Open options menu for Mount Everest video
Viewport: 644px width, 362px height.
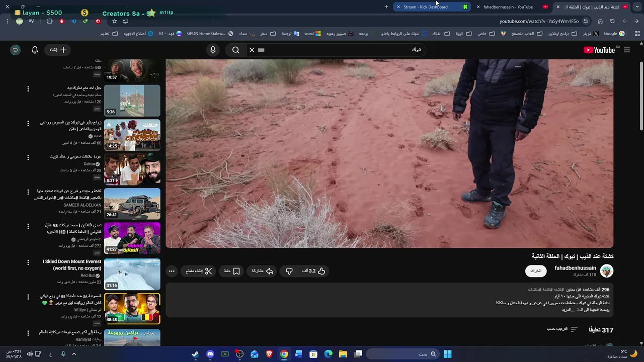(28, 262)
